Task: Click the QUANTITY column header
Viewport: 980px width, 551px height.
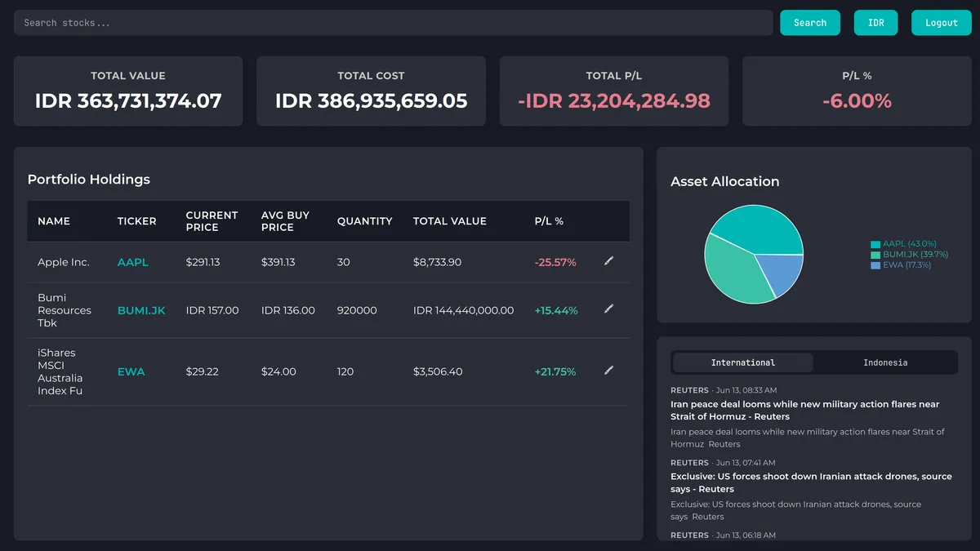Action: click(x=364, y=221)
